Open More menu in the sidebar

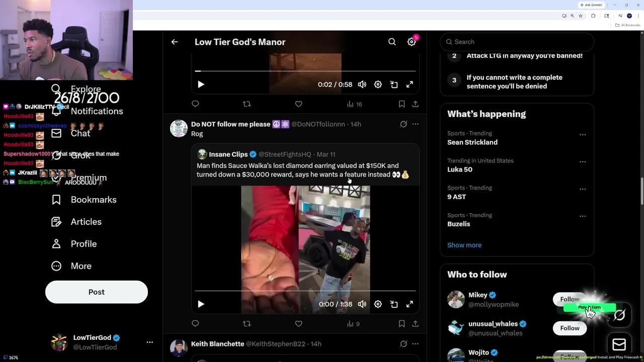click(71, 266)
